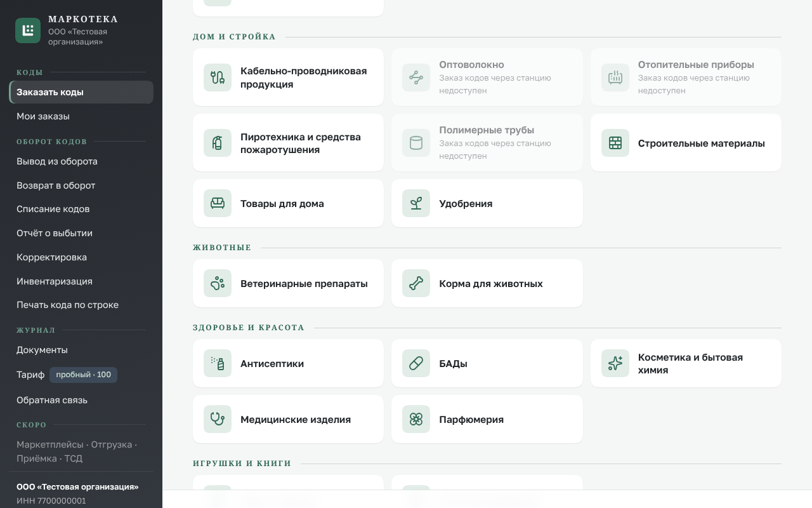Viewport: 812px width, 508px height.
Task: Click the sofa icon for Товары для дома
Action: pyautogui.click(x=218, y=203)
